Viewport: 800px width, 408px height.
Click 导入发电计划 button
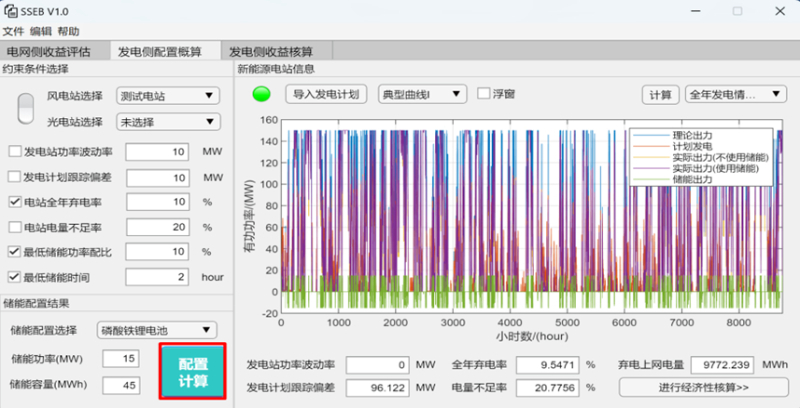click(x=326, y=94)
